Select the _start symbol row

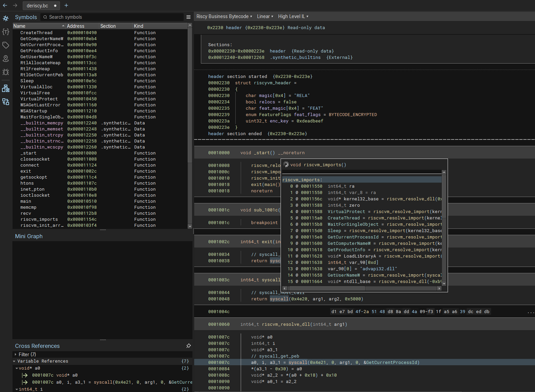(100, 153)
